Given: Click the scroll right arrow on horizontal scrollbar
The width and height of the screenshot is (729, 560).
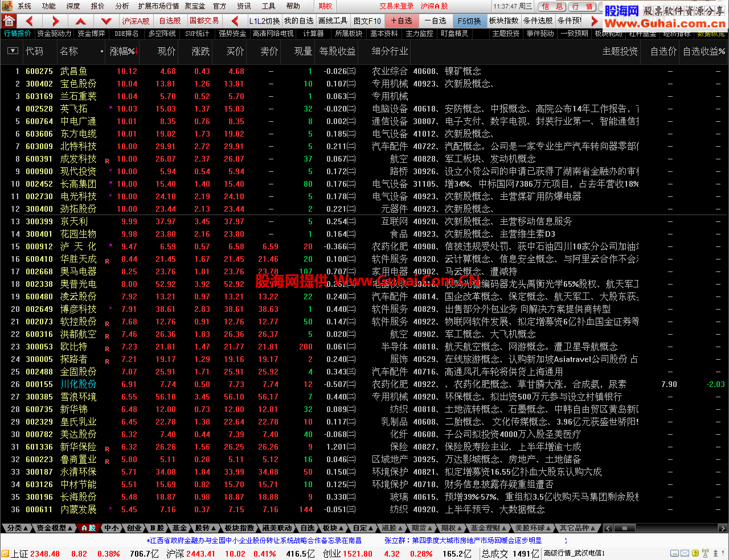Looking at the screenshot, I should (723, 528).
